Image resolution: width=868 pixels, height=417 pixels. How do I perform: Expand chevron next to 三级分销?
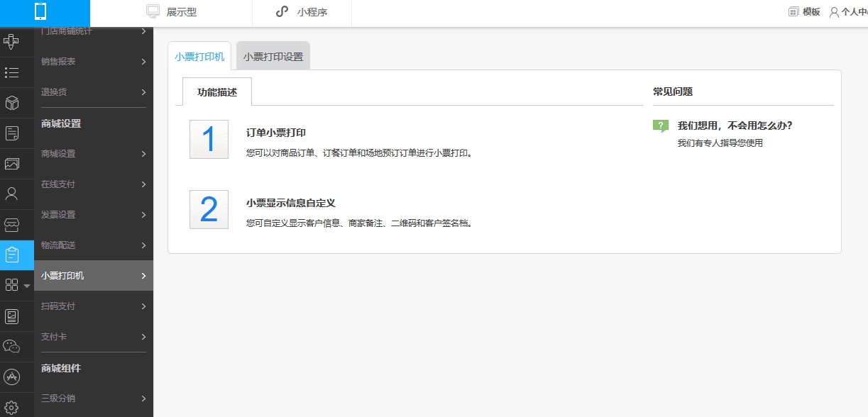coord(143,399)
